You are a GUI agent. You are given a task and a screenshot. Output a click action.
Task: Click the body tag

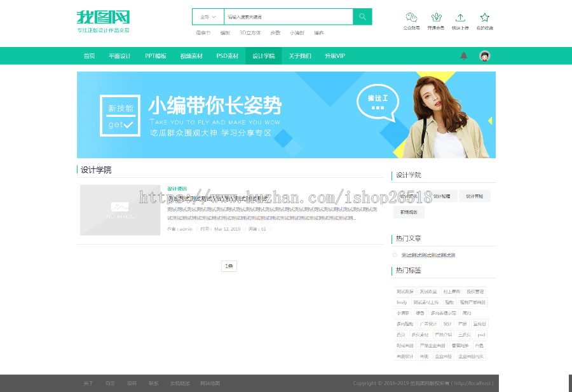point(402,302)
